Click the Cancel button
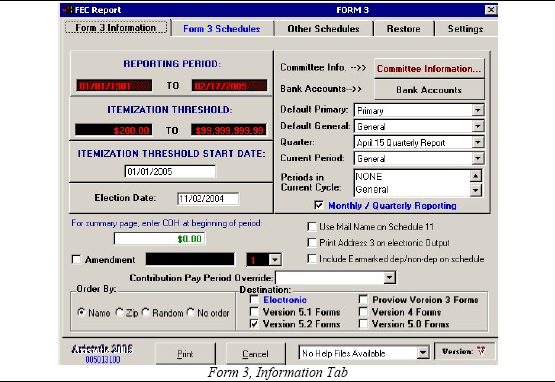 coord(255,354)
